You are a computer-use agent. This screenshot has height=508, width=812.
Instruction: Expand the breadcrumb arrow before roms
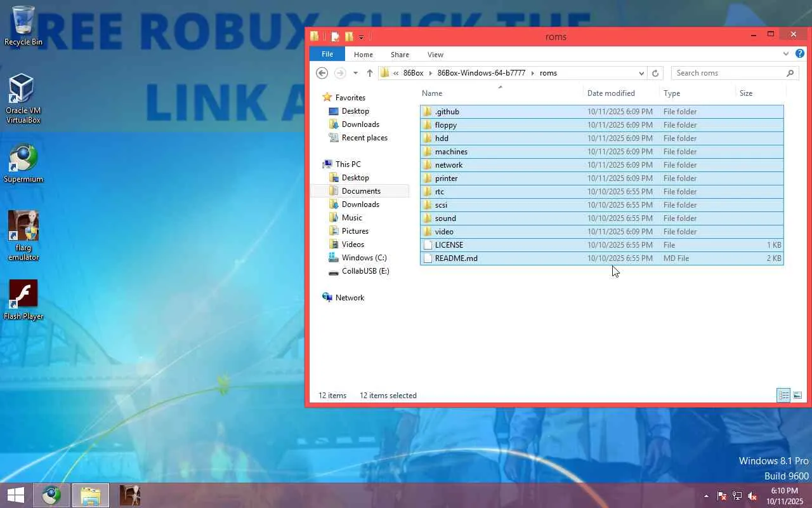coord(532,73)
